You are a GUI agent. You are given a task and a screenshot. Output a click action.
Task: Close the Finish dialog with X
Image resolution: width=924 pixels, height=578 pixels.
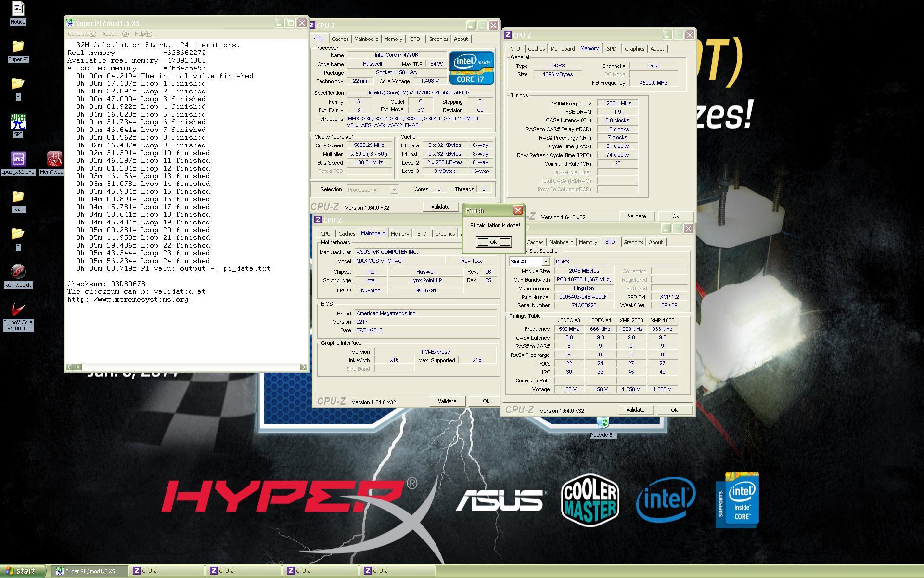click(x=518, y=210)
